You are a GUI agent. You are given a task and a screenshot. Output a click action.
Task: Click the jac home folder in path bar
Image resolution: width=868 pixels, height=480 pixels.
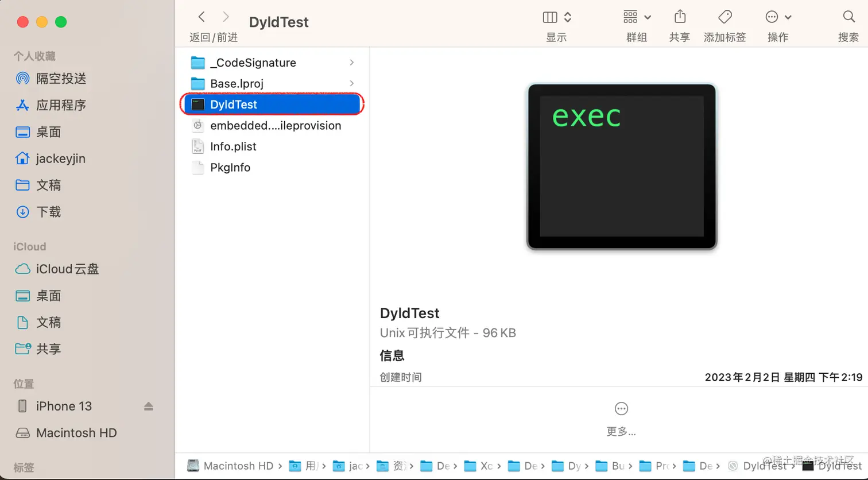pos(347,466)
